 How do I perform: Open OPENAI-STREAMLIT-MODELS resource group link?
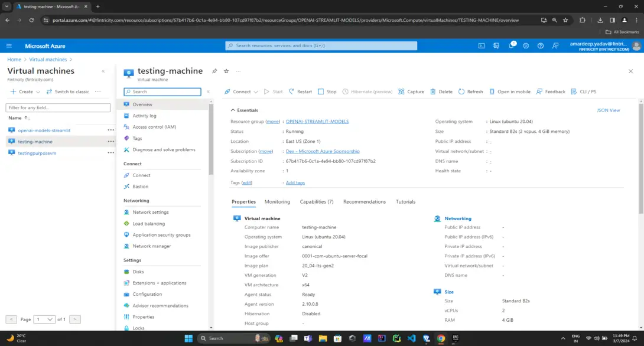pos(317,122)
